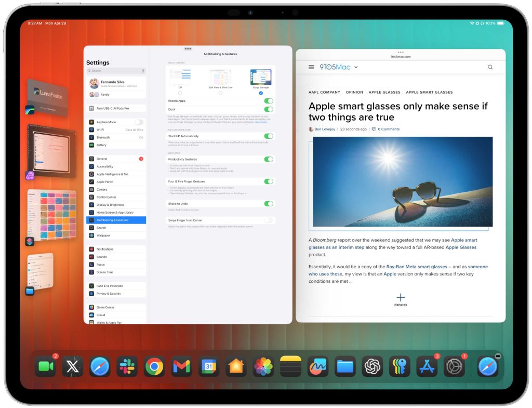Open window controls dots above 9to5mac.com

[401, 52]
